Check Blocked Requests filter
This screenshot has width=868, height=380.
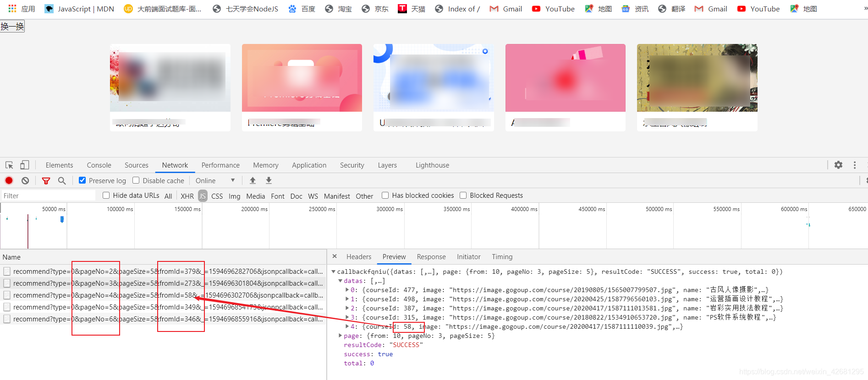tap(463, 195)
